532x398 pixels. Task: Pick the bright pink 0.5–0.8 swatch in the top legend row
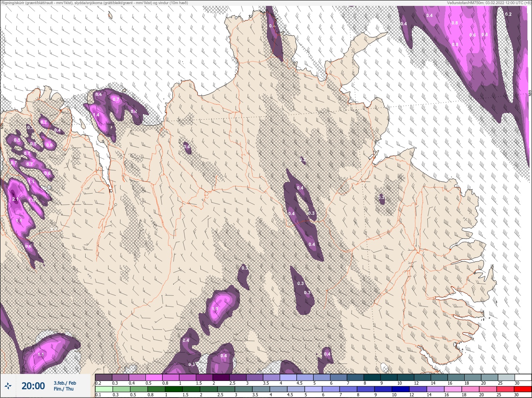[154, 377]
